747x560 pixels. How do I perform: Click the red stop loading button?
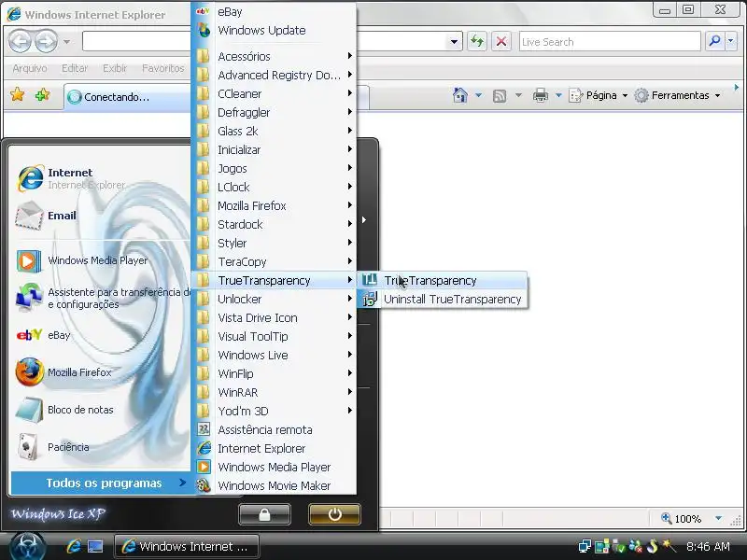pos(501,41)
